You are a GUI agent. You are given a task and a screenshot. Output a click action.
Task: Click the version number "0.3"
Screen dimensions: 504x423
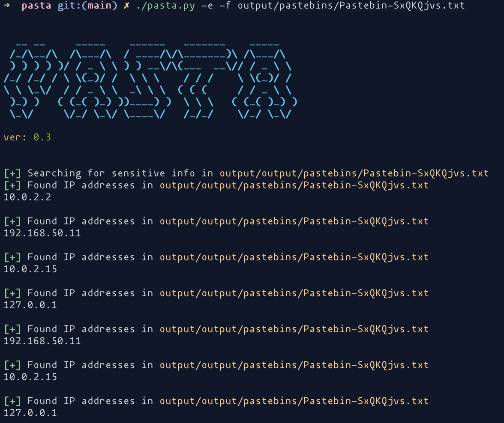point(42,137)
